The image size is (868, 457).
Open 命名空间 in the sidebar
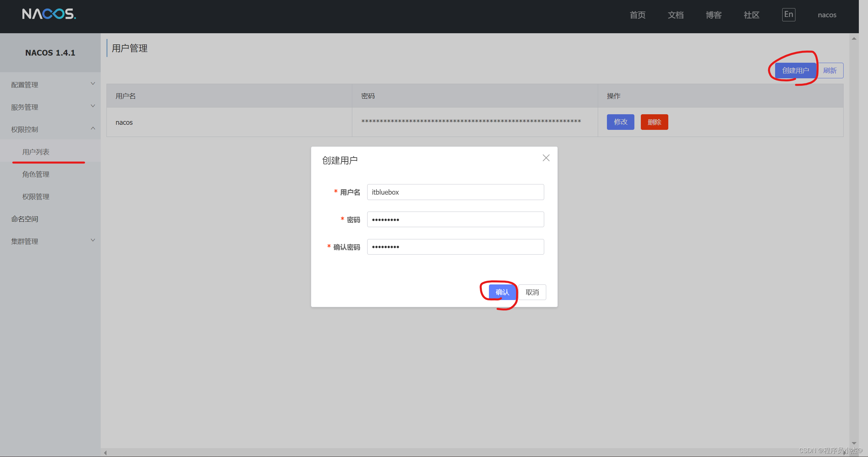click(50, 219)
